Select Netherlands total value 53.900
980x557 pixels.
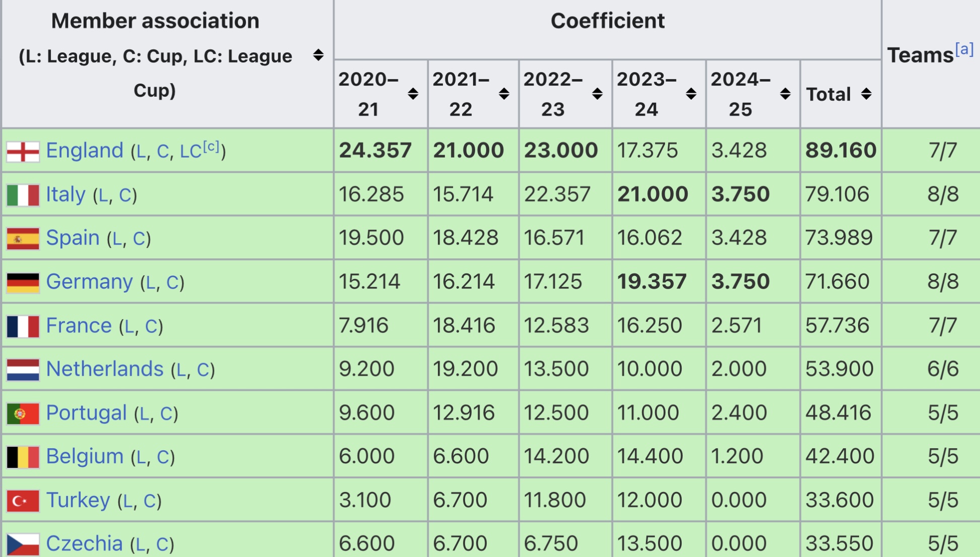[839, 369]
